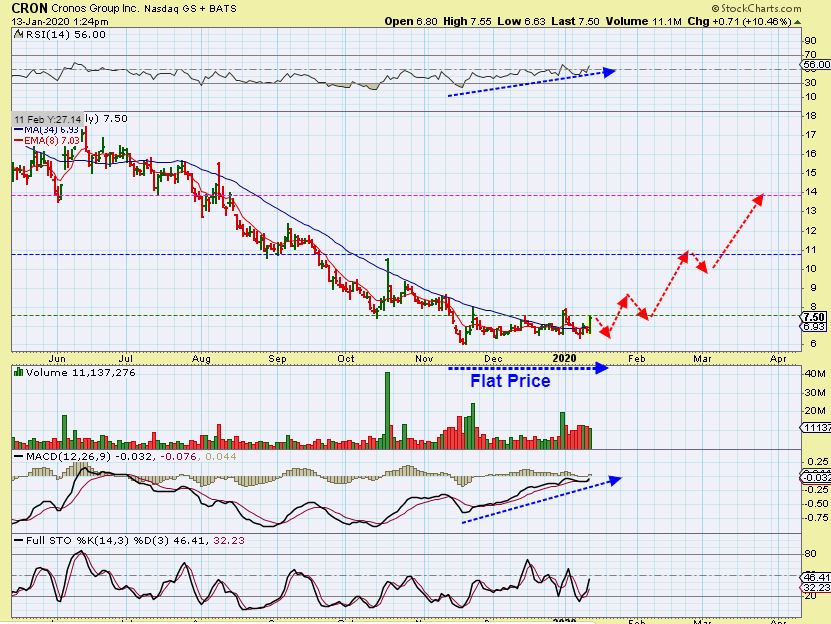Click the Open 6.80 value

tap(411, 22)
